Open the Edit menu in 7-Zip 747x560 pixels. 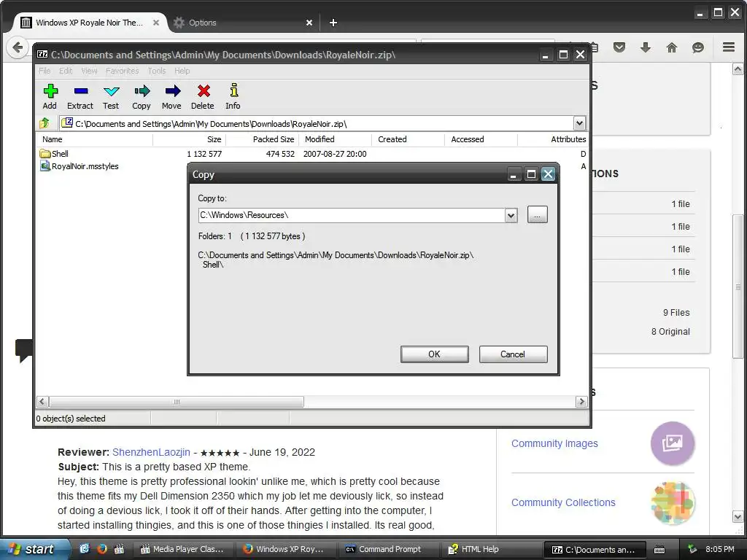[x=66, y=71]
